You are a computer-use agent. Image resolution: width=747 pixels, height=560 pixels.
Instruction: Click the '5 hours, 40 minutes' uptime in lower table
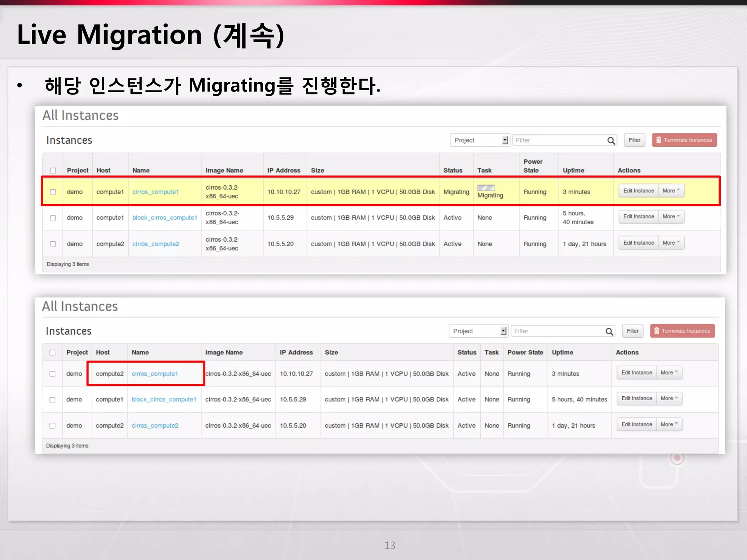point(580,400)
